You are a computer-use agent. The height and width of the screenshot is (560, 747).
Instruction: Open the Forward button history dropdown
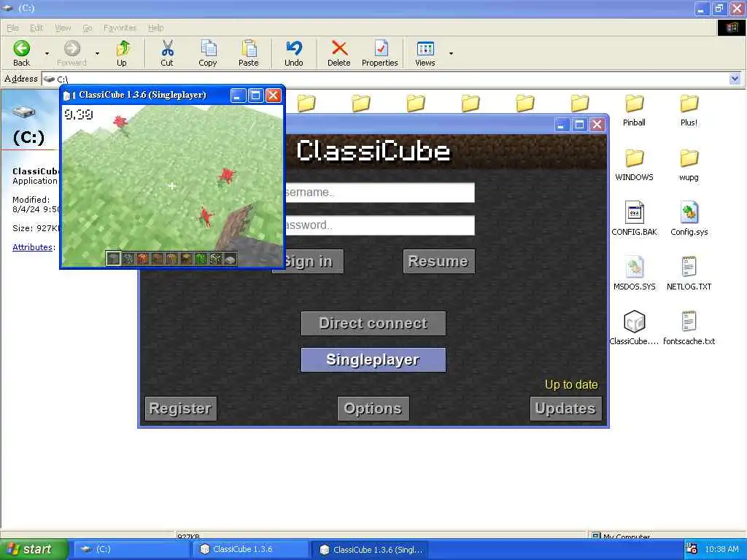(97, 53)
